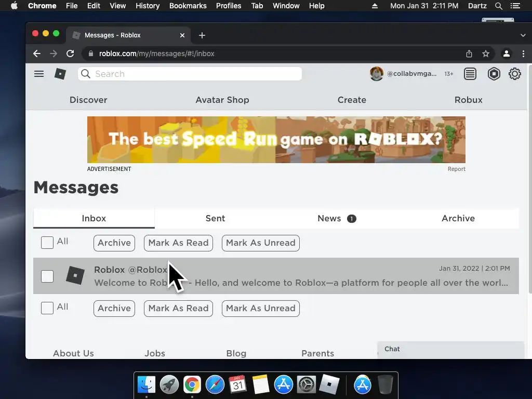Switch to the News tab
This screenshot has height=399, width=532.
pyautogui.click(x=337, y=218)
